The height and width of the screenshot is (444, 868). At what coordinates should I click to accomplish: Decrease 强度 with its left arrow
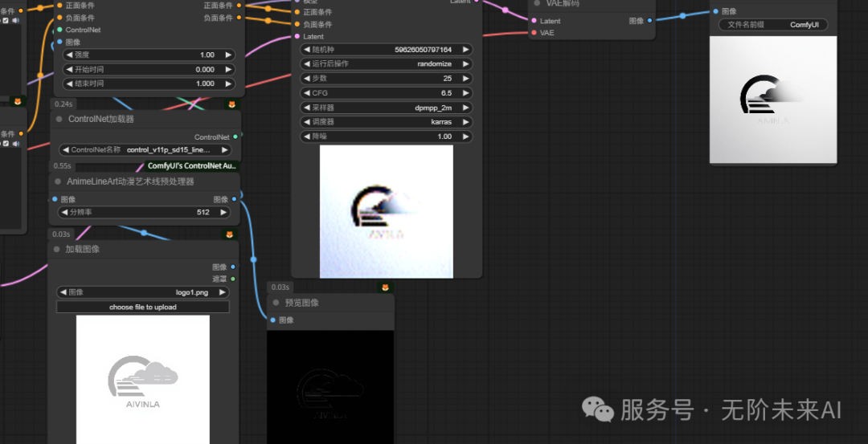(x=69, y=55)
